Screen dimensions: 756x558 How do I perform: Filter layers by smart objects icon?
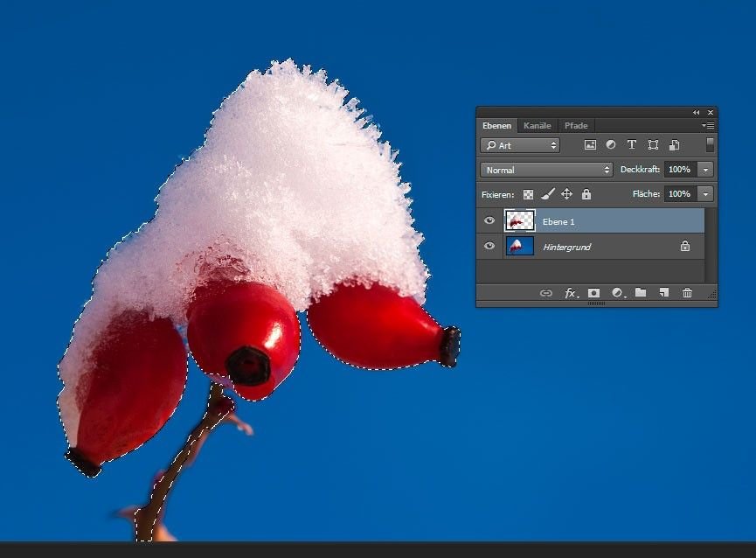pyautogui.click(x=674, y=144)
